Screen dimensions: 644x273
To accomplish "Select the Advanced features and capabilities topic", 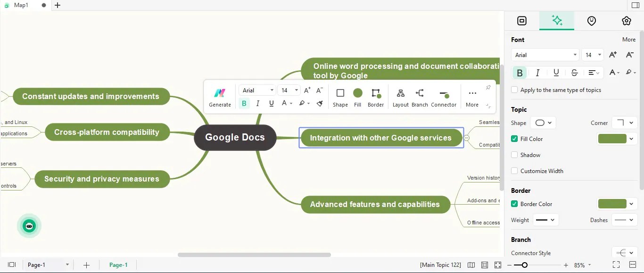I will pyautogui.click(x=375, y=204).
